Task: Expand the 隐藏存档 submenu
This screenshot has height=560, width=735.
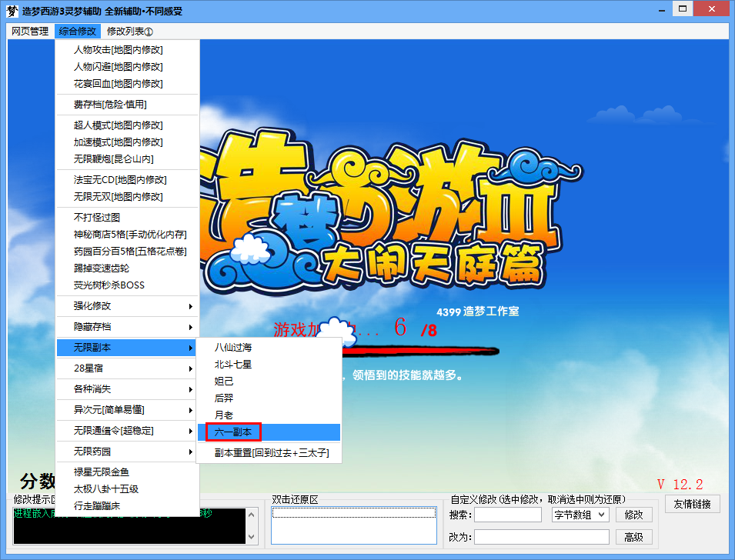Action: coord(128,327)
